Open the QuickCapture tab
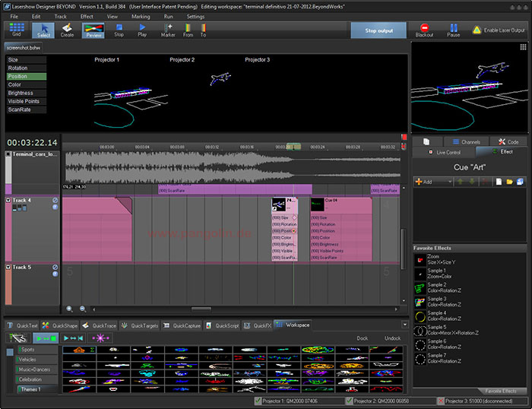 point(182,325)
